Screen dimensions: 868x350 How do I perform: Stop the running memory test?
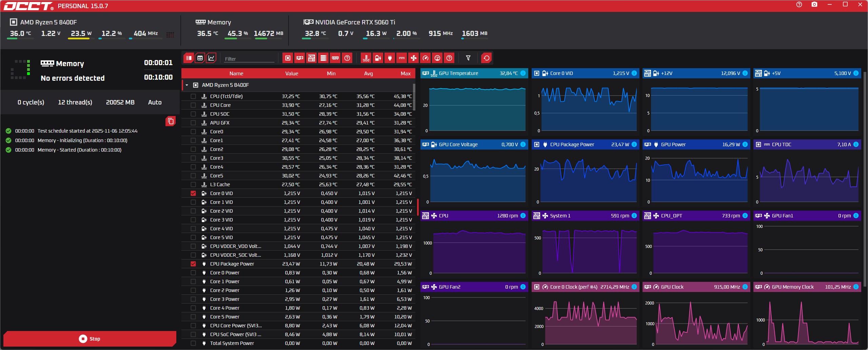(x=90, y=338)
